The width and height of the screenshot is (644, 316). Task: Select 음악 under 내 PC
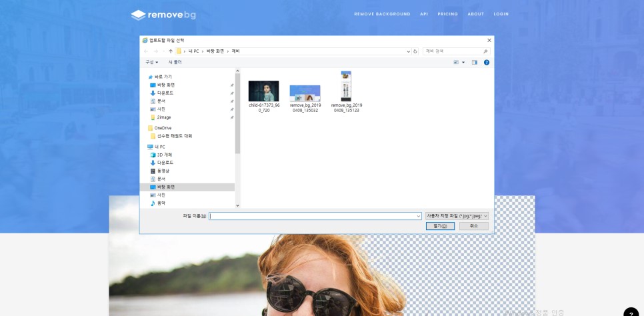161,203
